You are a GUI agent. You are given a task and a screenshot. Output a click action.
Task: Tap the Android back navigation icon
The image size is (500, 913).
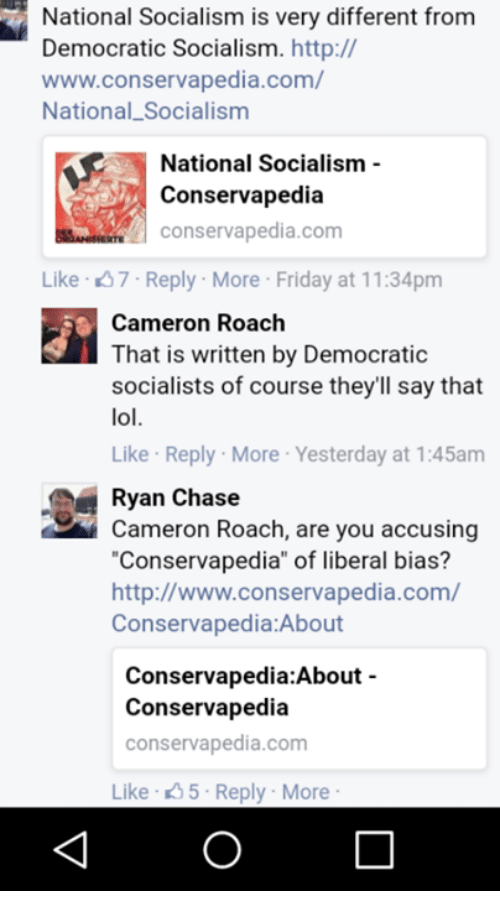(x=71, y=850)
